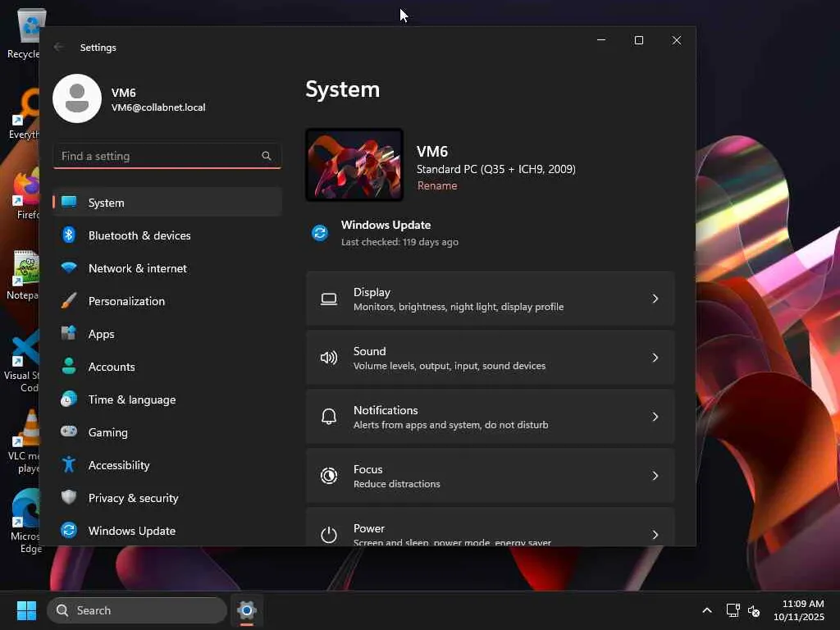The height and width of the screenshot is (630, 840).
Task: Open the Windows Start button
Action: coord(27,610)
